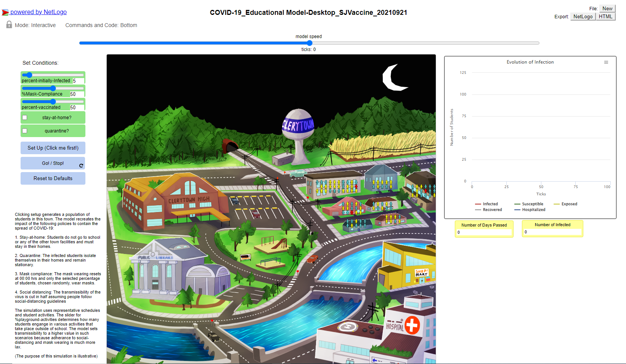Export the model as HTML
The width and height of the screenshot is (626, 364).
pos(605,16)
